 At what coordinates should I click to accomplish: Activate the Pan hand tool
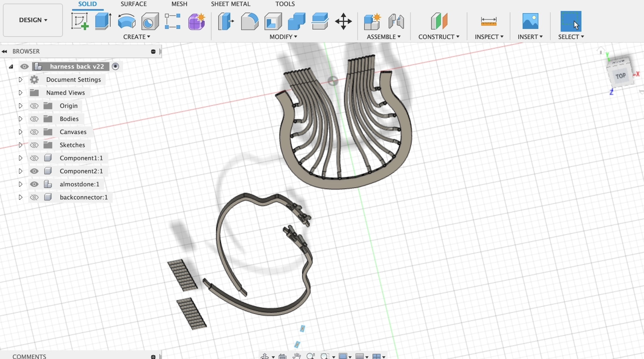point(297,356)
